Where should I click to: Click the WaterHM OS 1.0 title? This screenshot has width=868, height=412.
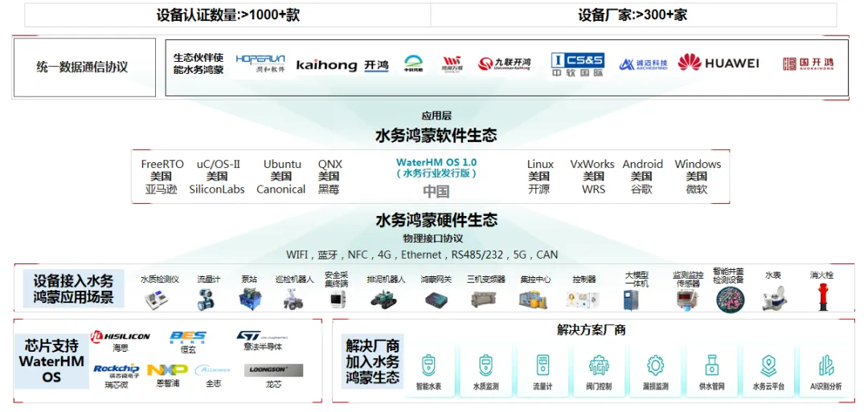[436, 162]
